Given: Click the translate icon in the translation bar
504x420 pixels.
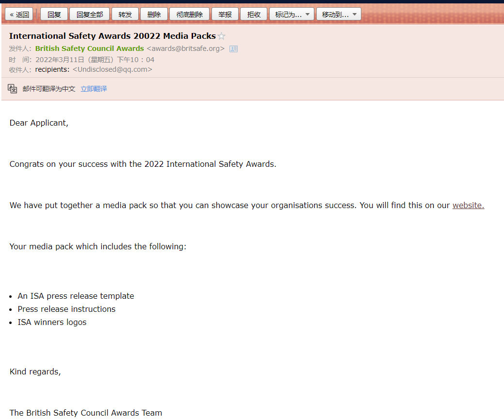Looking at the screenshot, I should [x=13, y=89].
